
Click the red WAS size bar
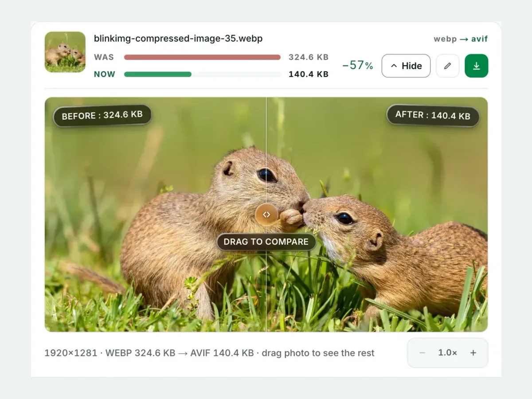pos(202,57)
